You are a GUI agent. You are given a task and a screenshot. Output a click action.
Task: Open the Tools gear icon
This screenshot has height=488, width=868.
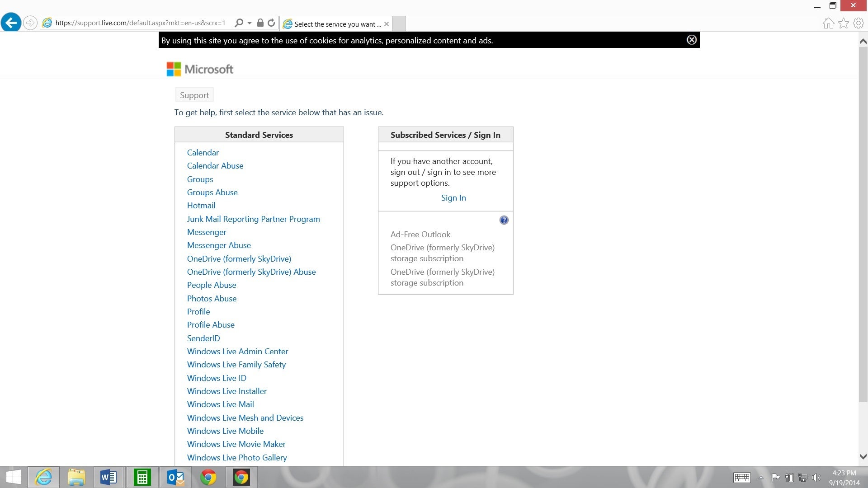point(859,23)
